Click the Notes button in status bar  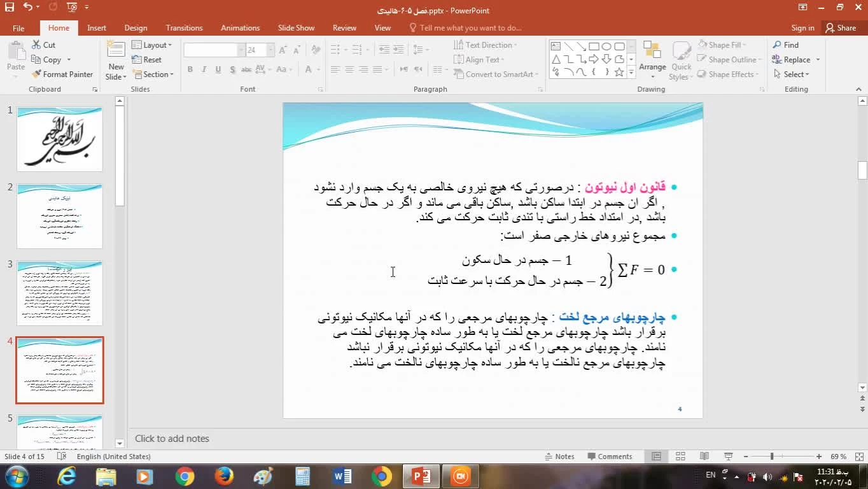tap(559, 457)
